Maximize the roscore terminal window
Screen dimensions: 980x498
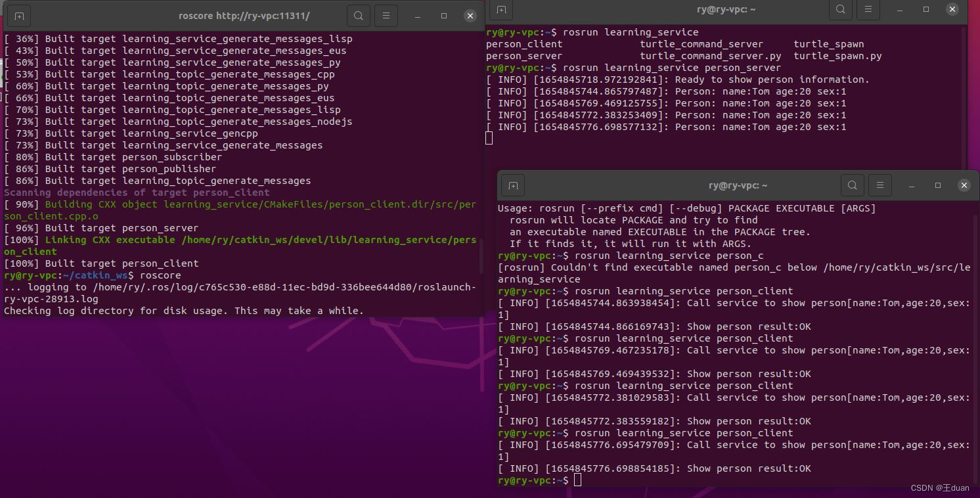444,16
